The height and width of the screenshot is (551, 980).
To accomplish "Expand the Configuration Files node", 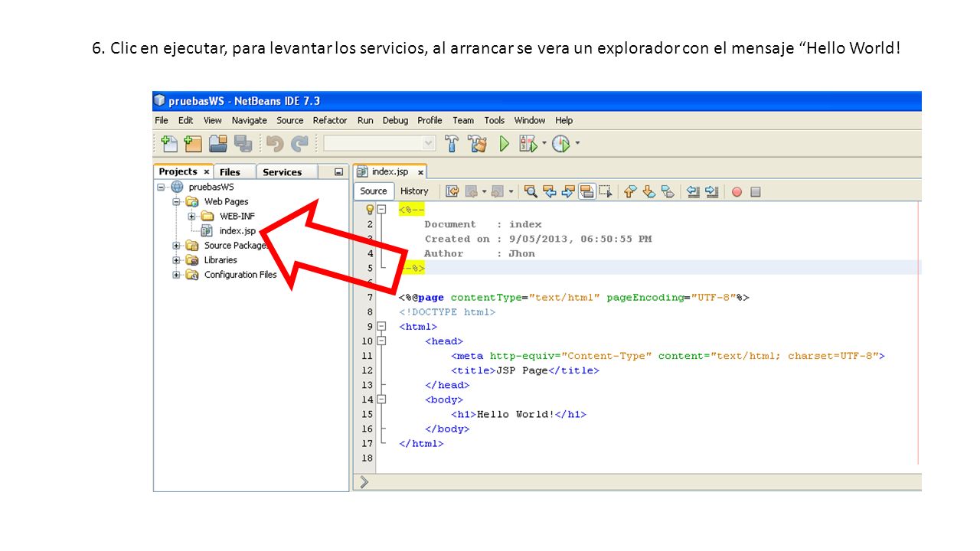I will 176,275.
